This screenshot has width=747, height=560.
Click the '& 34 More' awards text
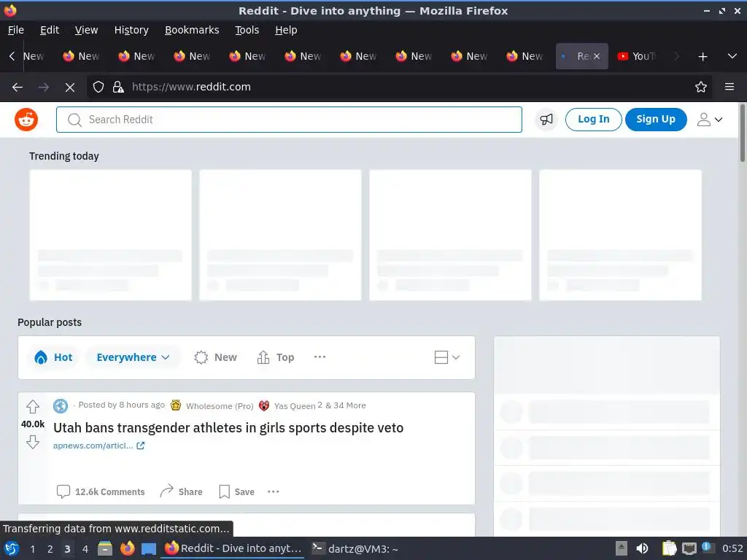(346, 405)
